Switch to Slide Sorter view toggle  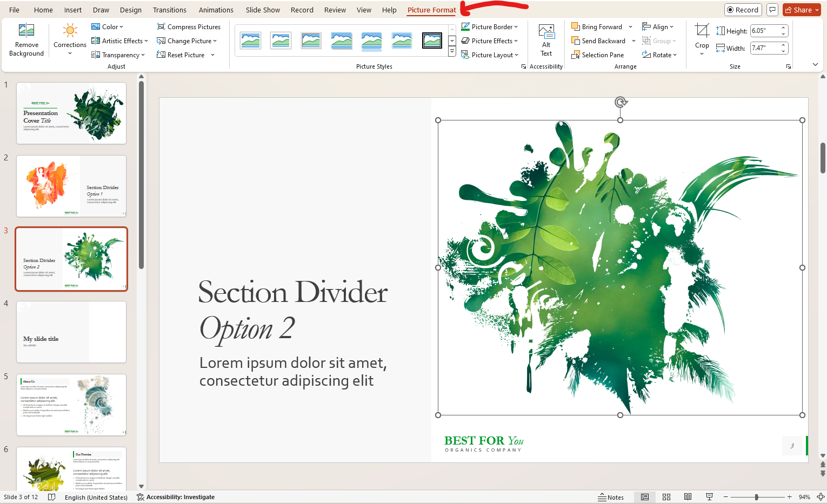tap(666, 496)
